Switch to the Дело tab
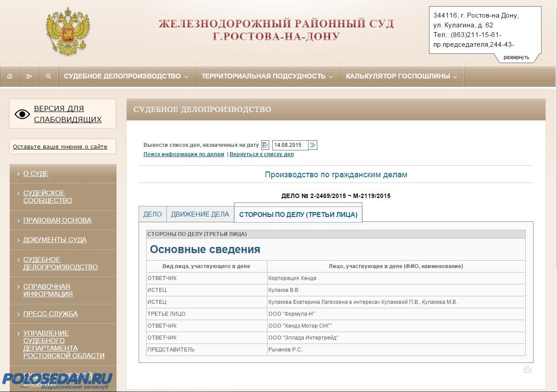 pyautogui.click(x=152, y=214)
